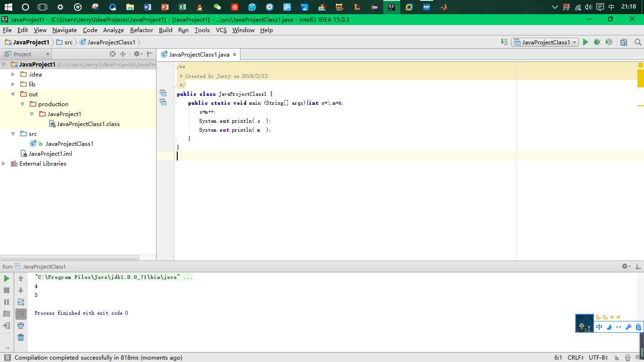This screenshot has width=644, height=362.
Task: Rerun program using Run panel play icon
Action: coord(7,278)
